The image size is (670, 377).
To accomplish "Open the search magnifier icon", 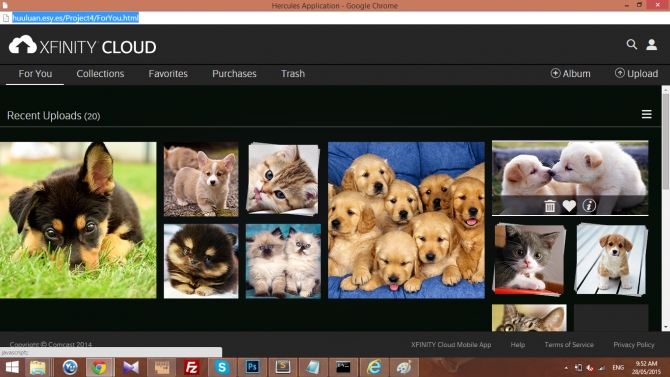I will pos(632,44).
